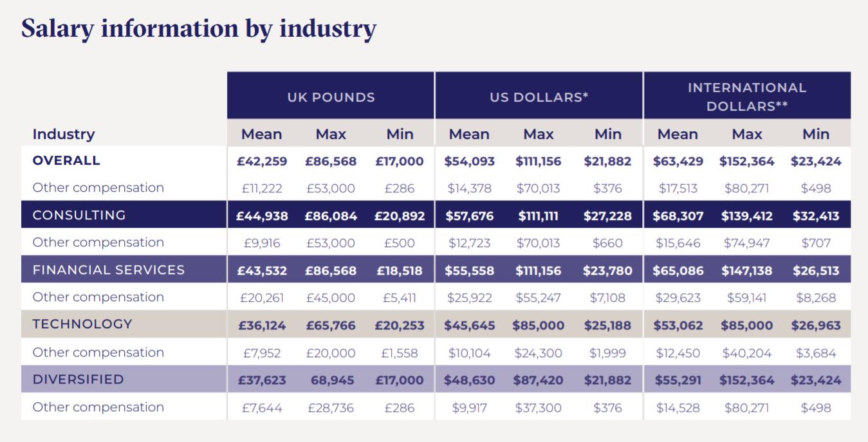This screenshot has width=868, height=442.
Task: Click Financial Services other compensation $25,922
Action: coord(469,297)
